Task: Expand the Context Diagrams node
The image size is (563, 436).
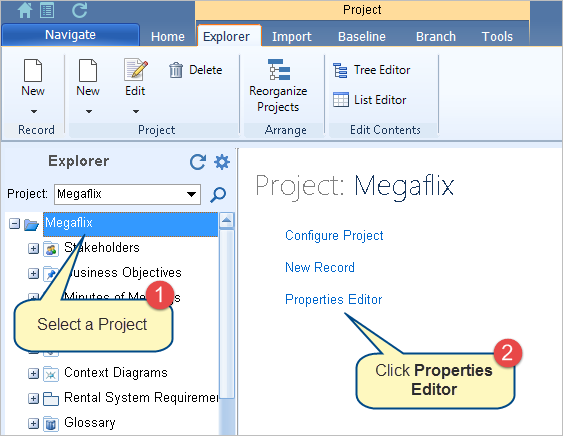Action: click(x=33, y=374)
